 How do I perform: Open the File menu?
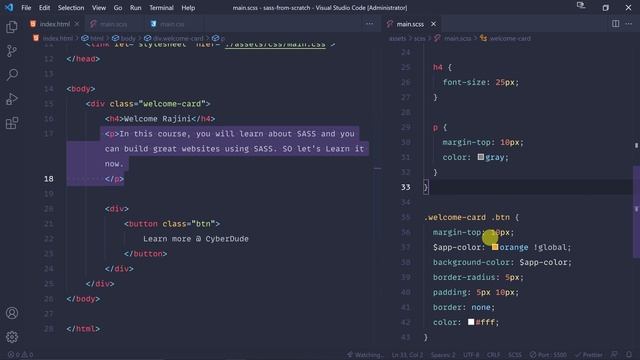click(26, 8)
